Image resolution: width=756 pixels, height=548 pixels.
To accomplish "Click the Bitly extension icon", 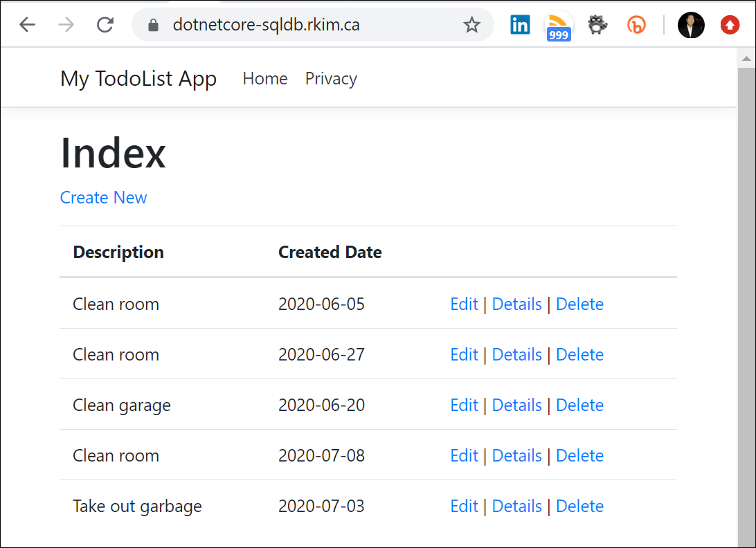I will pos(636,24).
